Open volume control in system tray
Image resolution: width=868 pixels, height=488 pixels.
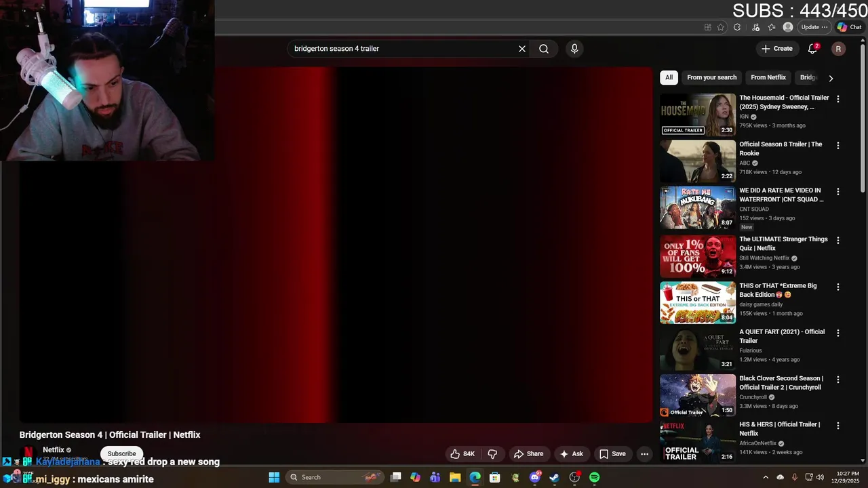point(819,477)
